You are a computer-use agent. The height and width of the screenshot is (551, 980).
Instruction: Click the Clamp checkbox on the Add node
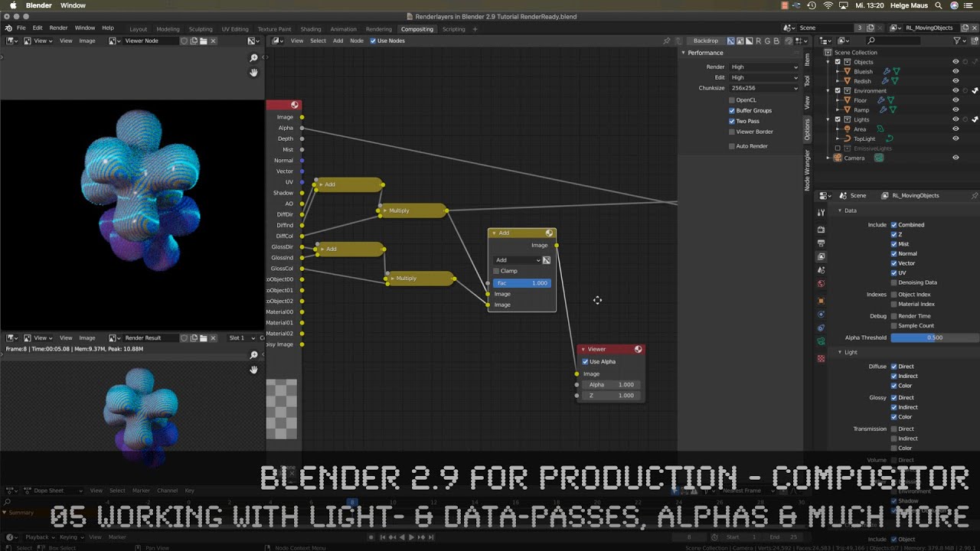click(496, 271)
